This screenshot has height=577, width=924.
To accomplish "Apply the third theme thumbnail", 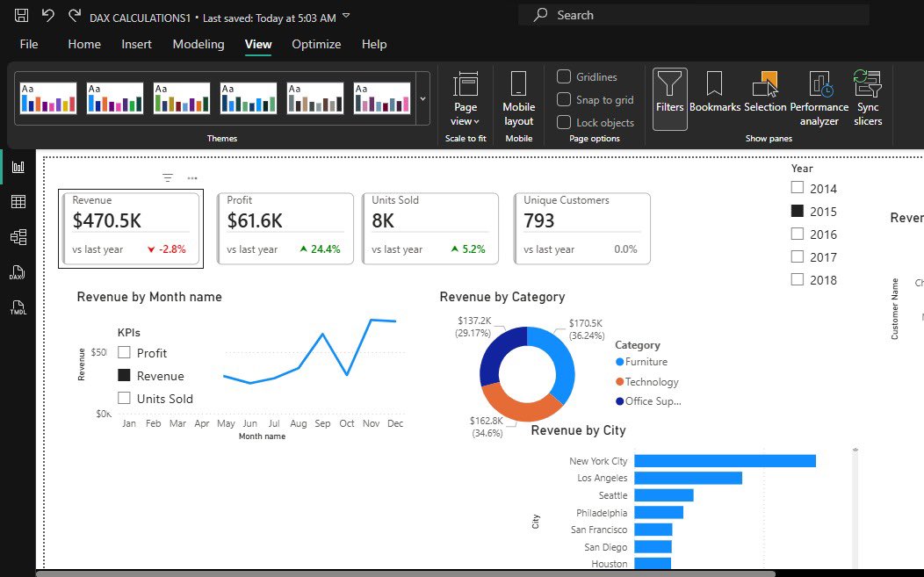I will tap(182, 97).
